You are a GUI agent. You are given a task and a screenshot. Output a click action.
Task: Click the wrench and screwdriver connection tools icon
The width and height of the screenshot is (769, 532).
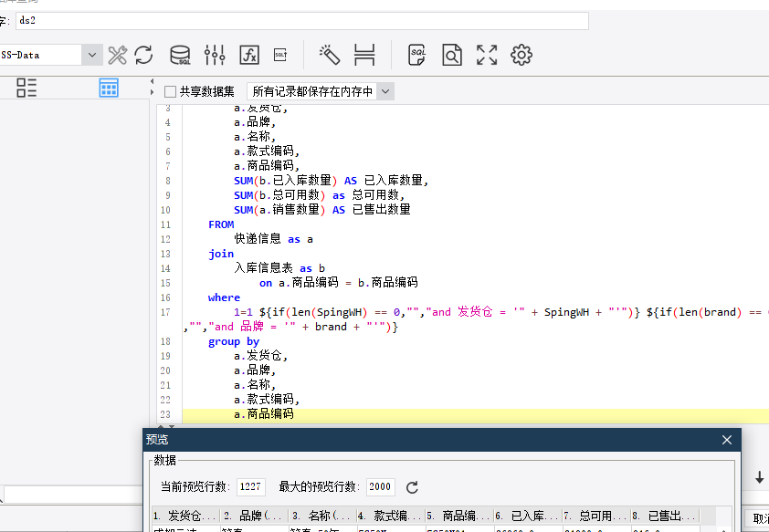coord(118,55)
